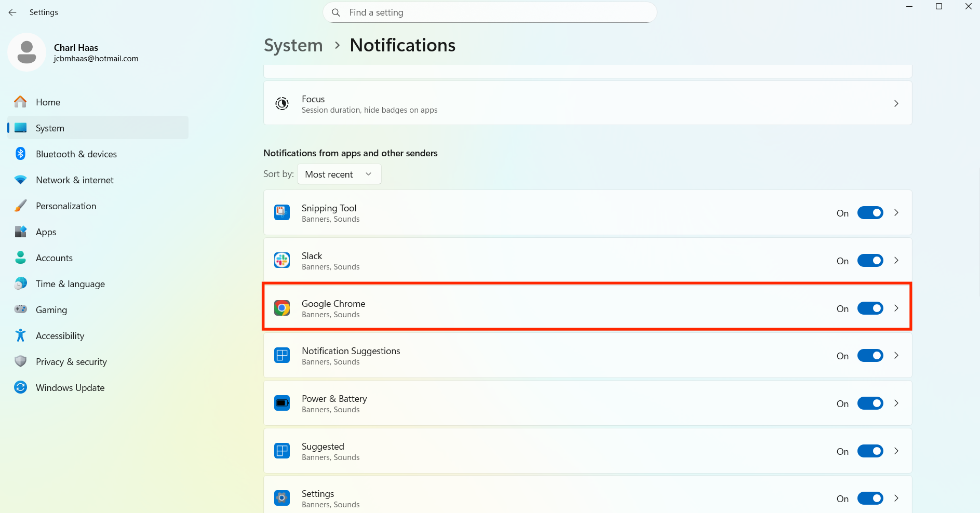Select Apps in the sidebar
The width and height of the screenshot is (980, 513).
[46, 232]
